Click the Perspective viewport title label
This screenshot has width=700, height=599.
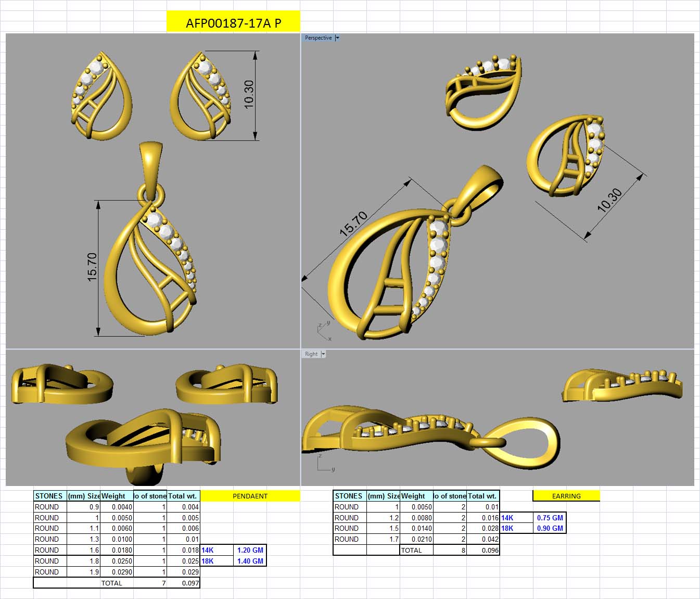[x=317, y=38]
